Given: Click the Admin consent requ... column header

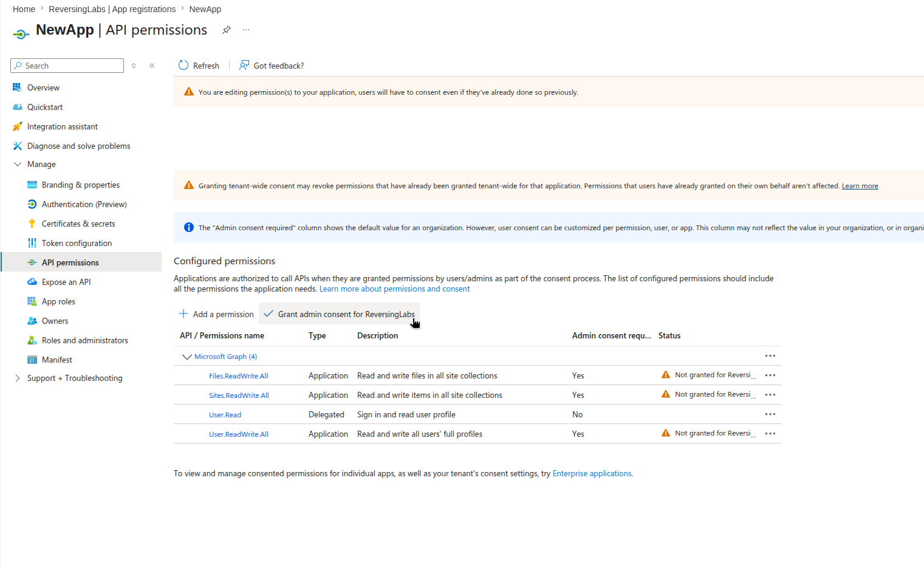Looking at the screenshot, I should click(x=611, y=335).
